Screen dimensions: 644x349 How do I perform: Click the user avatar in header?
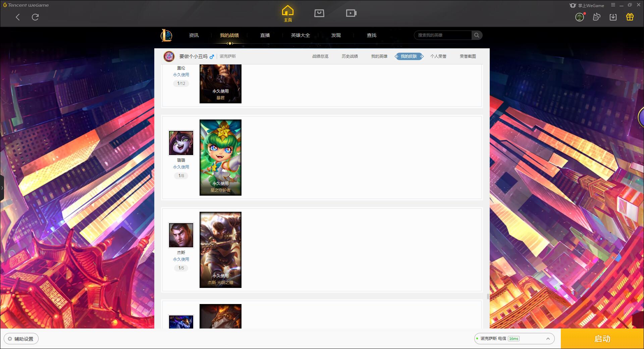click(580, 17)
